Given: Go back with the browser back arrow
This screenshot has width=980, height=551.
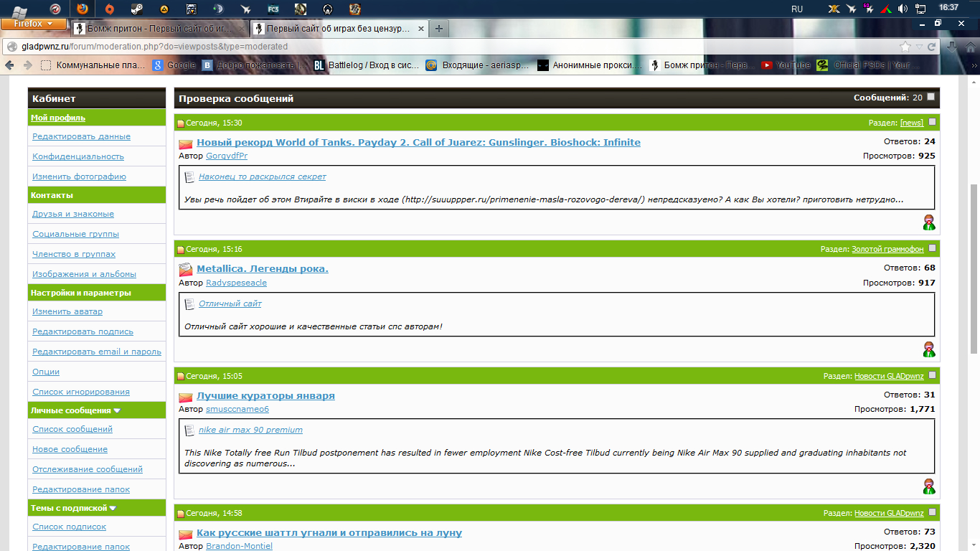Looking at the screenshot, I should [10, 65].
